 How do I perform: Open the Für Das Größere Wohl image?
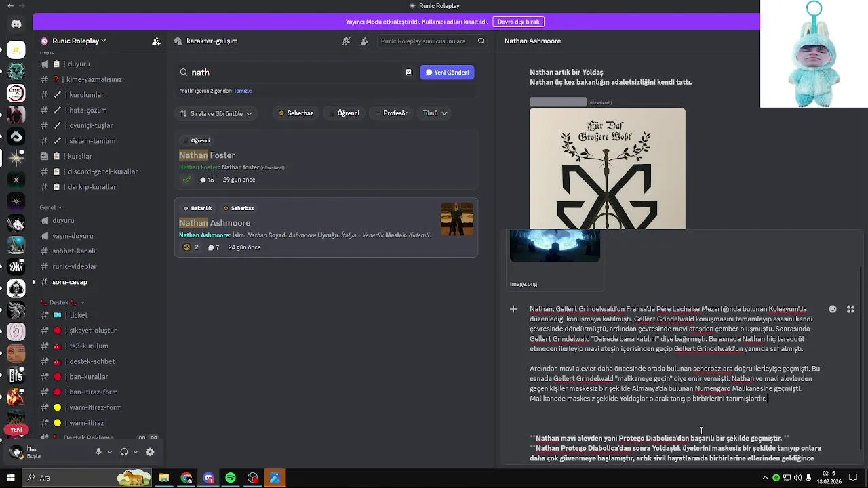click(x=608, y=168)
